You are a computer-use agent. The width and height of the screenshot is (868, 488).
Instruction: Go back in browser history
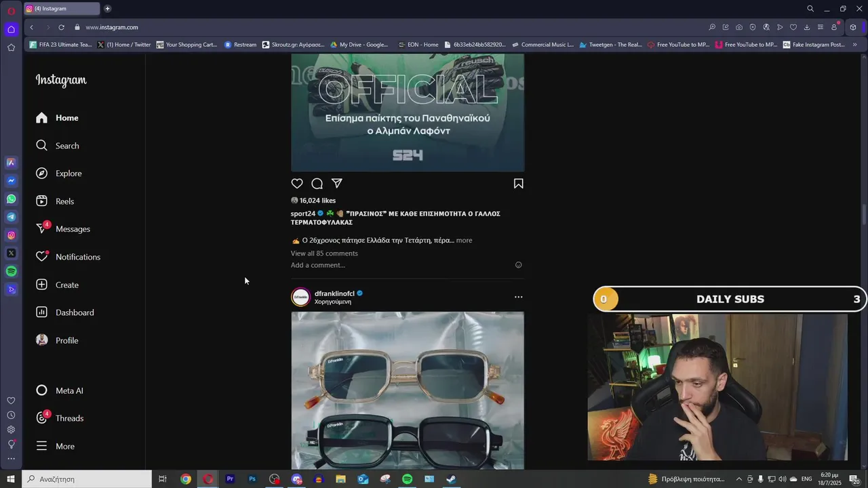click(x=32, y=27)
